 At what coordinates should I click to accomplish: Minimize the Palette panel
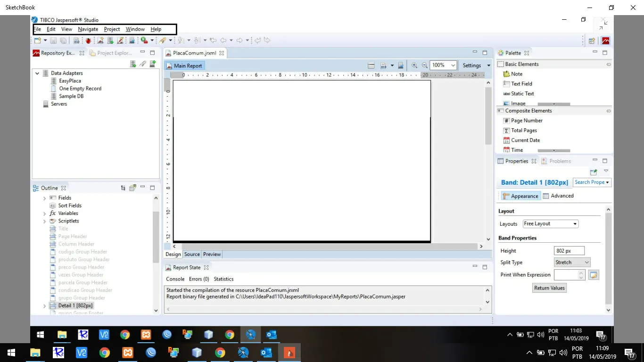pyautogui.click(x=595, y=53)
